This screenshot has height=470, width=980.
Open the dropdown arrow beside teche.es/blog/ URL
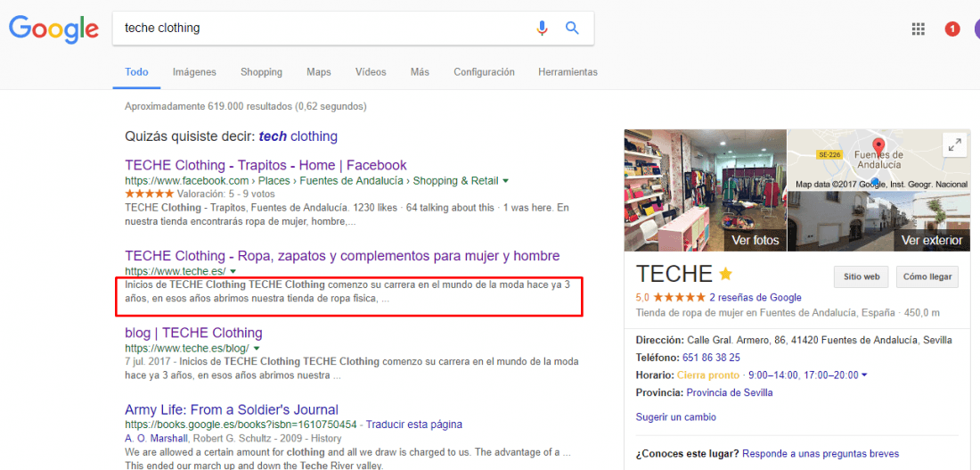click(257, 348)
